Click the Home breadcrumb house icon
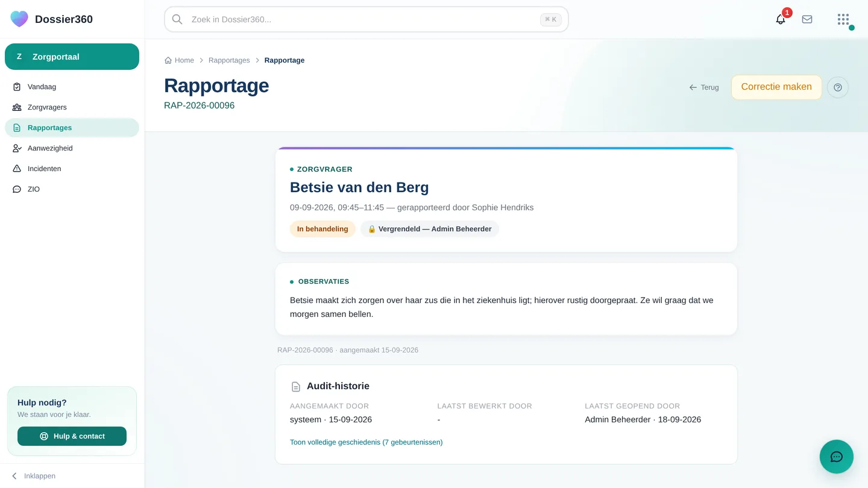 [168, 60]
